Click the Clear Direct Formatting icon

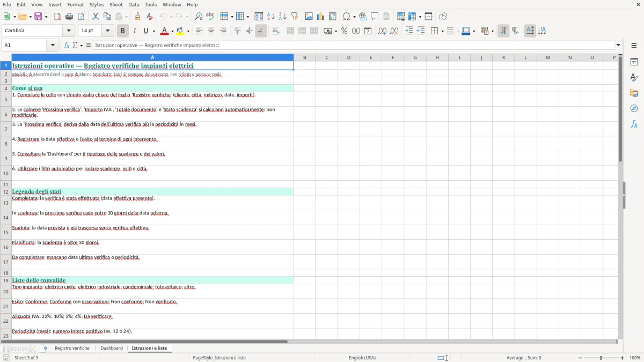[149, 17]
